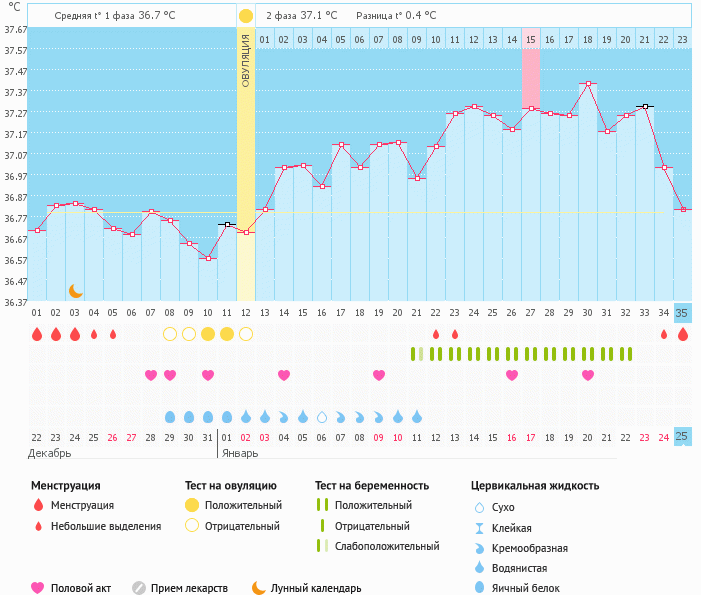Click the crescent moon icon inside the chart
This screenshot has width=701, height=595.
pos(75,290)
